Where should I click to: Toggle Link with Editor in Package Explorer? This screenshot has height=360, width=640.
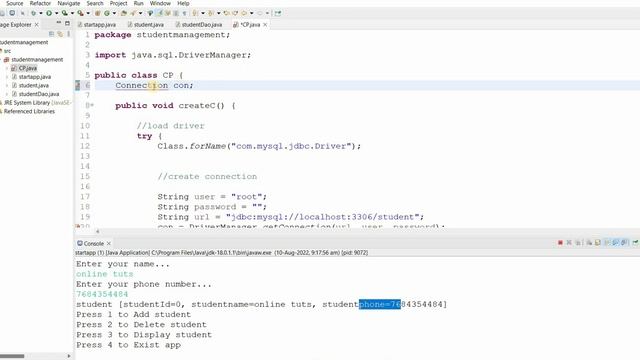60,34
